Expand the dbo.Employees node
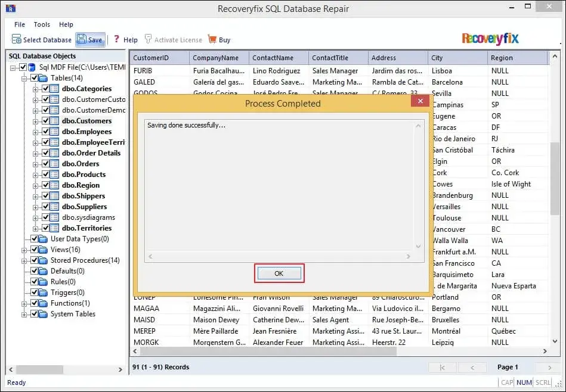Viewport: 566px width, 392px height. click(35, 132)
